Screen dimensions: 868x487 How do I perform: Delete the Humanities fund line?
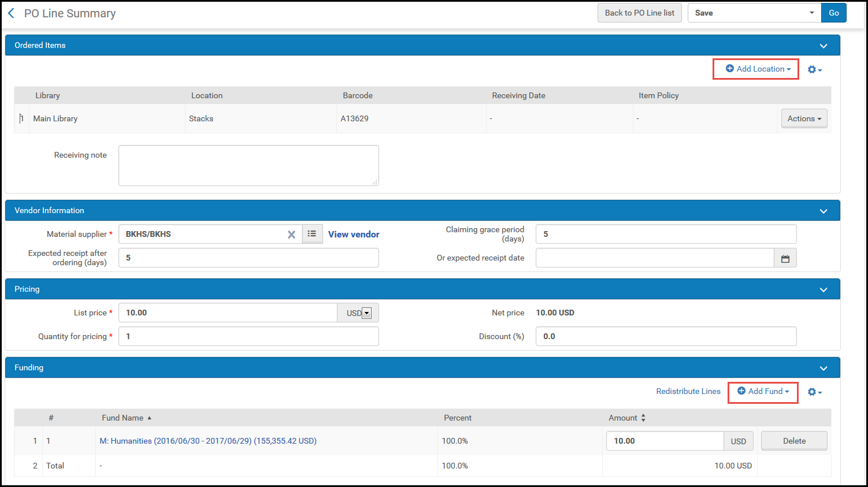794,441
